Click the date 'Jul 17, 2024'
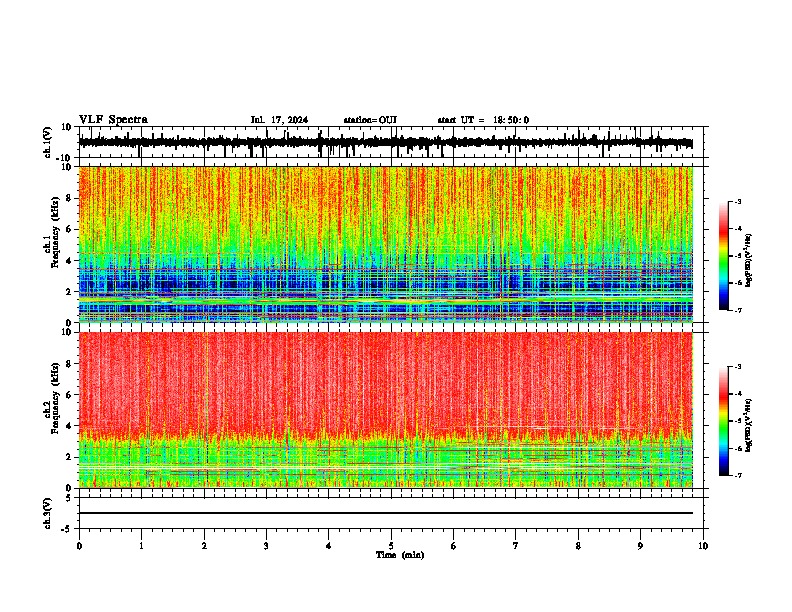Viewport: 792px width, 612px height. (279, 120)
